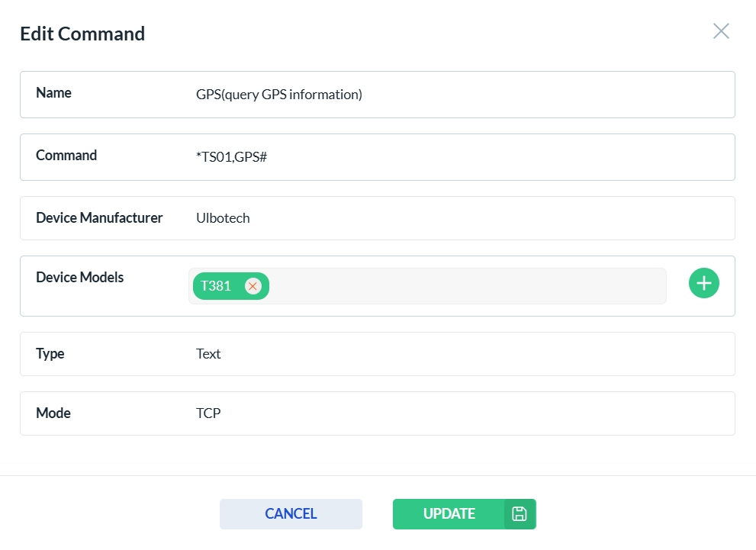
Task: Click the Name field label
Action: click(x=53, y=93)
